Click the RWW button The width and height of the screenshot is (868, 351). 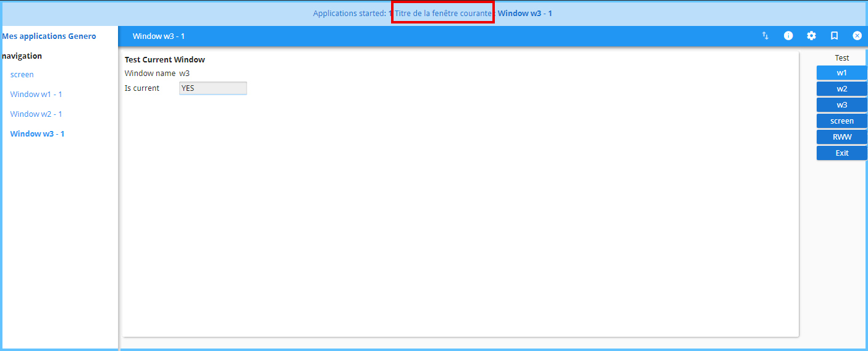click(841, 137)
